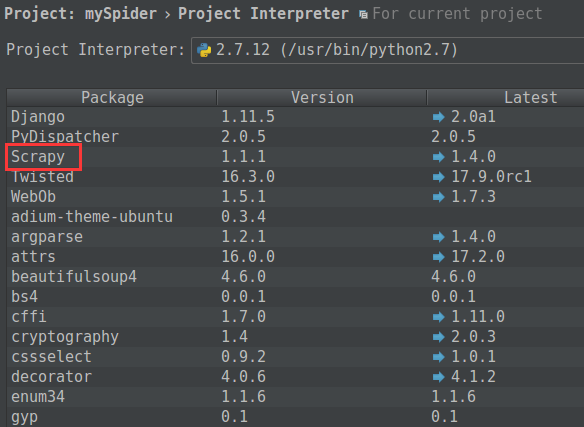Click the 'Project Interpreter' breadcrumb title
The width and height of the screenshot is (584, 427).
[x=263, y=14]
